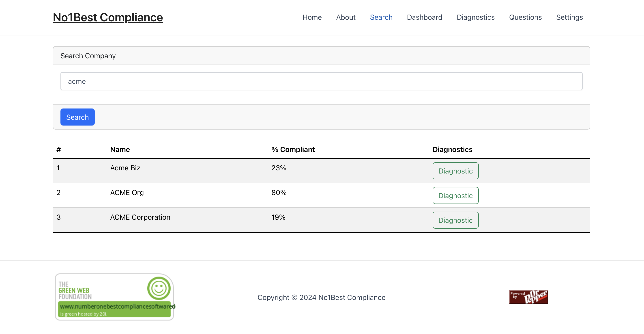The image size is (644, 334).
Task: Open the Questions page
Action: click(525, 17)
